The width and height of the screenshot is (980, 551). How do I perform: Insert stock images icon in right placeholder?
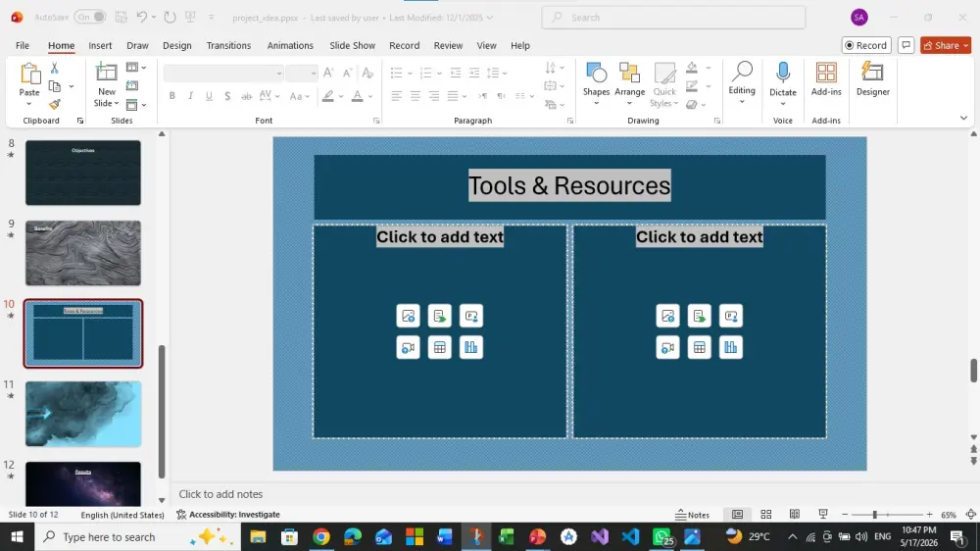pos(667,316)
